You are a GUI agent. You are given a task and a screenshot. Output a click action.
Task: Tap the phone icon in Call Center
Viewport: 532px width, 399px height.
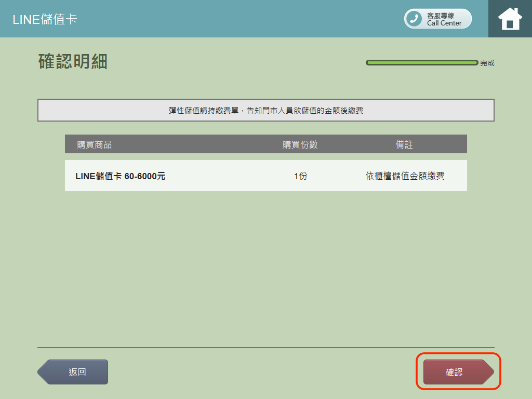click(x=414, y=19)
